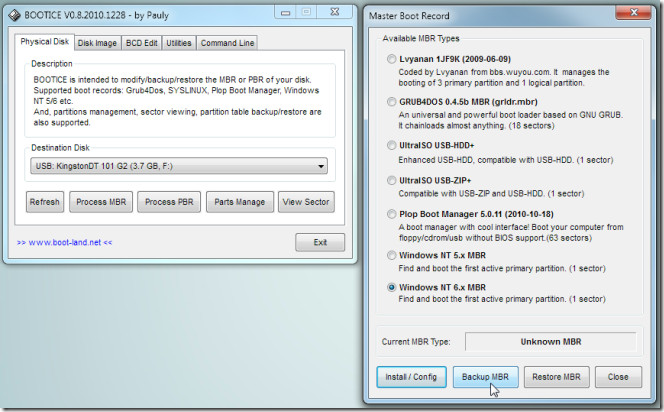Open the Destination Disk dropdown

[x=179, y=166]
